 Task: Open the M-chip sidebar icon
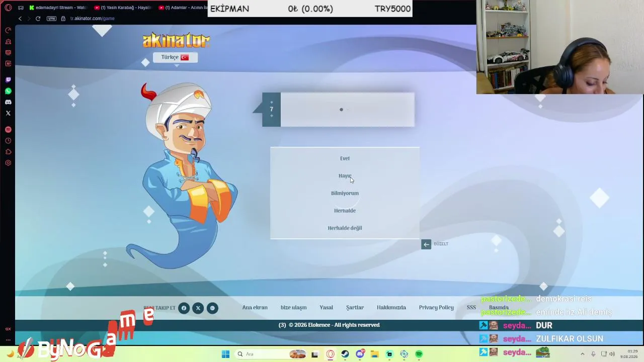pos(8,64)
